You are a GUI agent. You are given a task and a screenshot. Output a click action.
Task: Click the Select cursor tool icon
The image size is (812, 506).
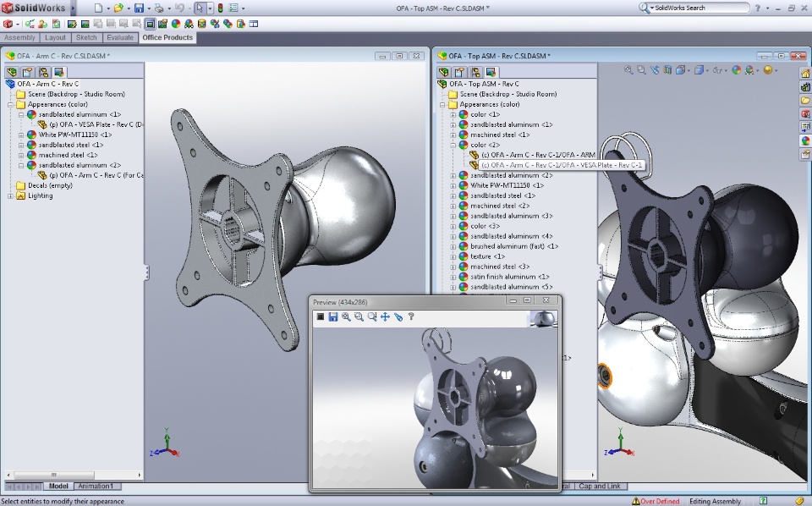click(x=200, y=8)
